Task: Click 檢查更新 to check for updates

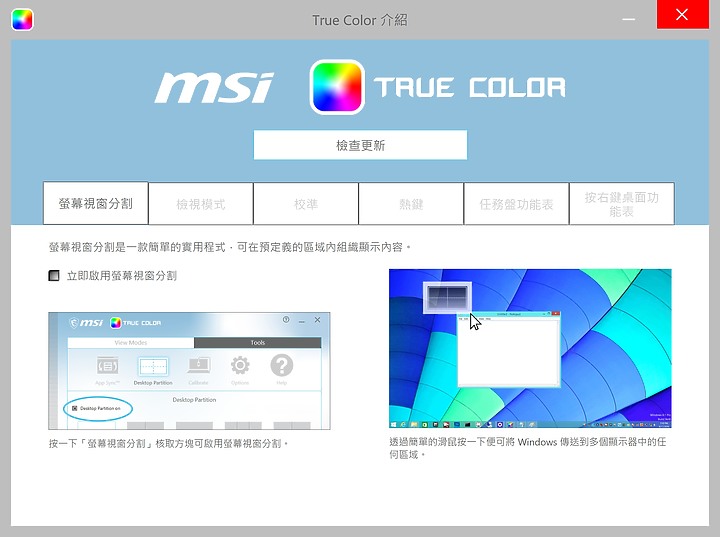Action: point(360,145)
